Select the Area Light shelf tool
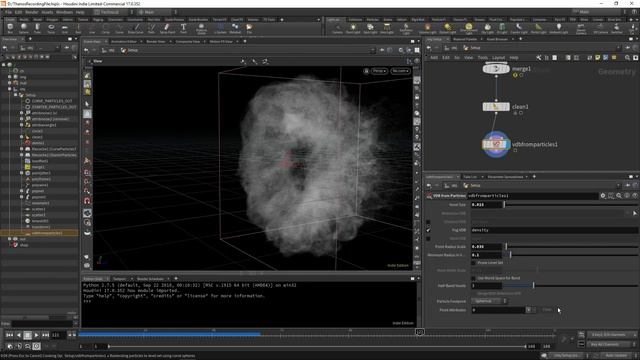This screenshot has width=640, height=360. coord(387,28)
